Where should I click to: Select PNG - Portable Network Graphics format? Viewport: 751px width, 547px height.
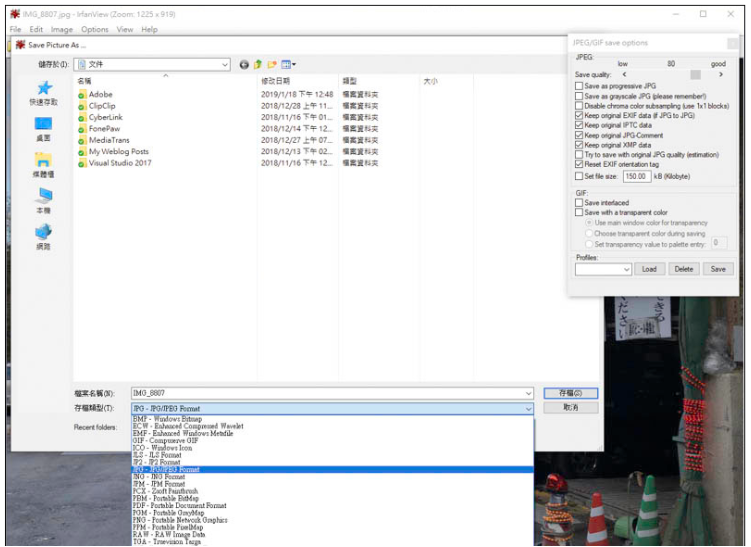pos(180,520)
